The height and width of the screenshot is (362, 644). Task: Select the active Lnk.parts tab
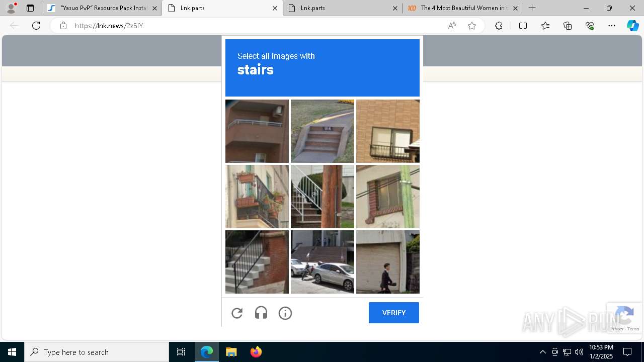coord(222,8)
